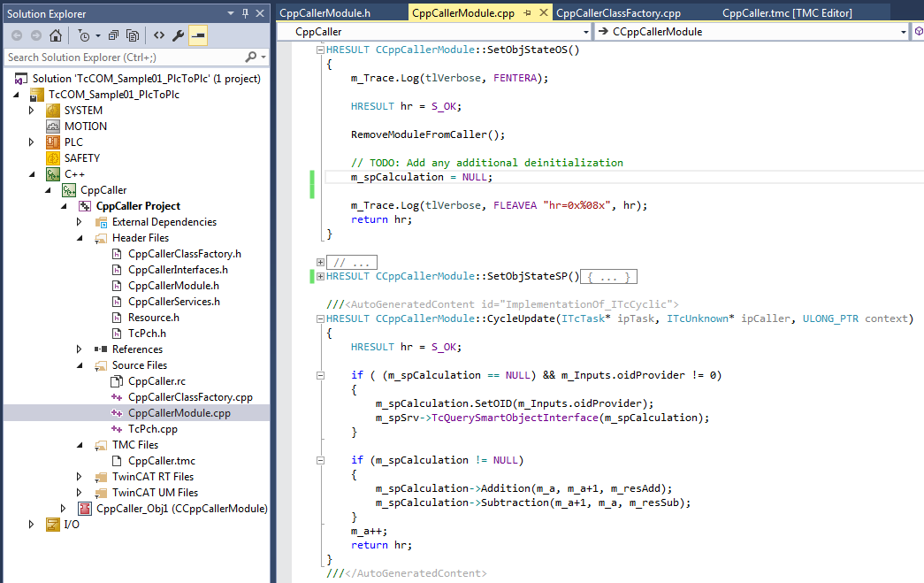
Task: Expand External Dependencies folder
Action: click(79, 222)
